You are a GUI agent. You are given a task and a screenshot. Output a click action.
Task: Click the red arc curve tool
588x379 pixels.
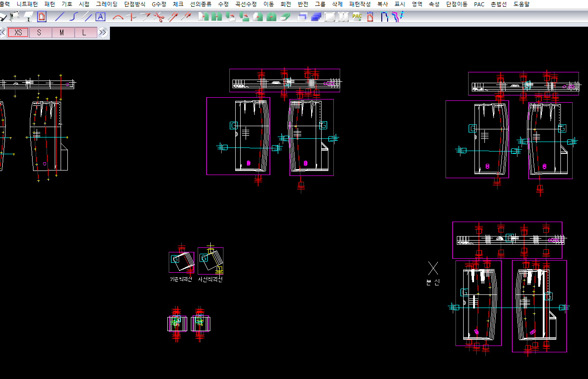click(x=118, y=17)
